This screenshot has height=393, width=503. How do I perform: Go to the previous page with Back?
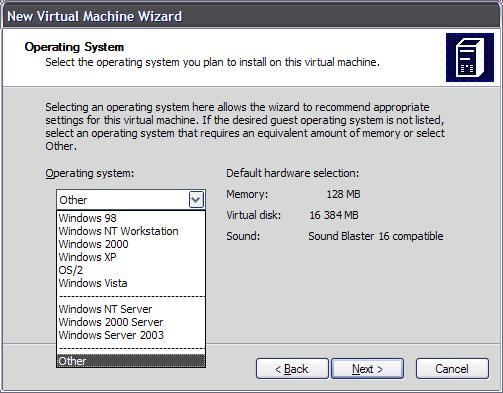[x=292, y=369]
